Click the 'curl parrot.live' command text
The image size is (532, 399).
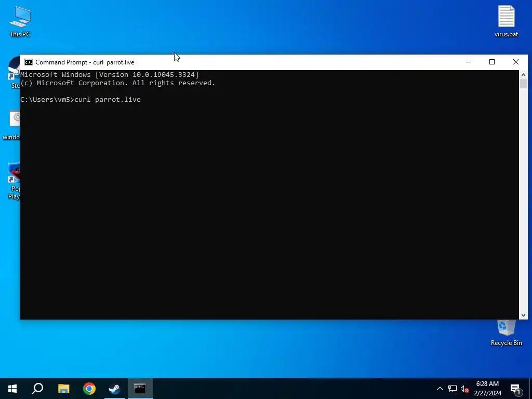pos(108,99)
